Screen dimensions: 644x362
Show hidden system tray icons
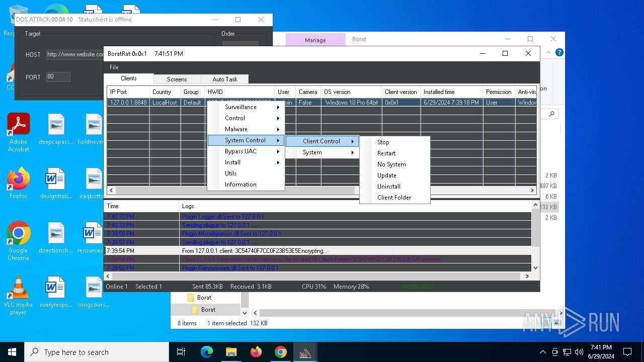pos(542,352)
